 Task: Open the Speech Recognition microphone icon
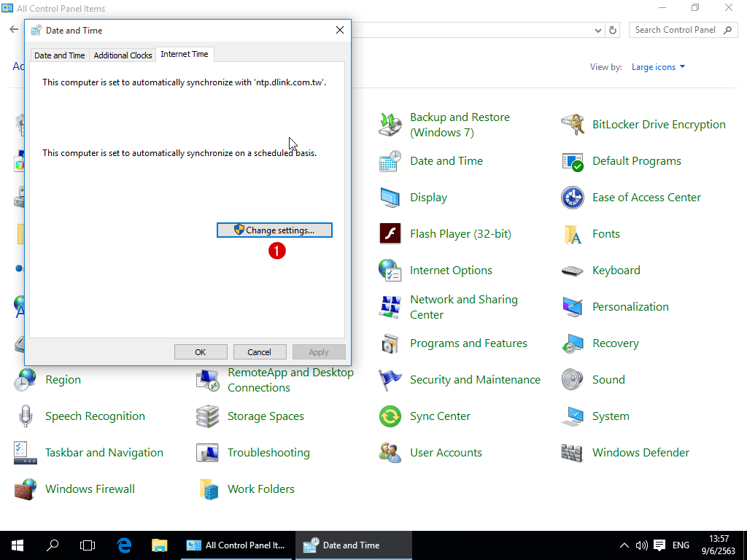tap(26, 416)
